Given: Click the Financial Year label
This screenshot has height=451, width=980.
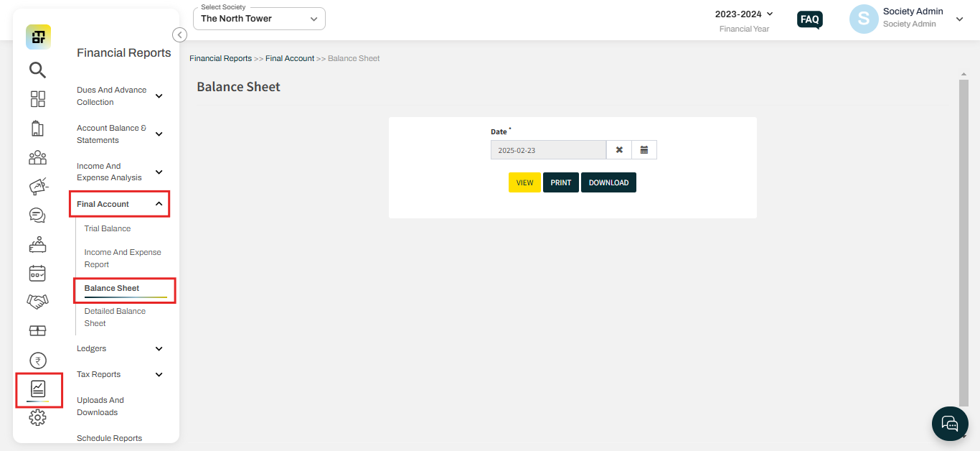Looking at the screenshot, I should tap(744, 29).
